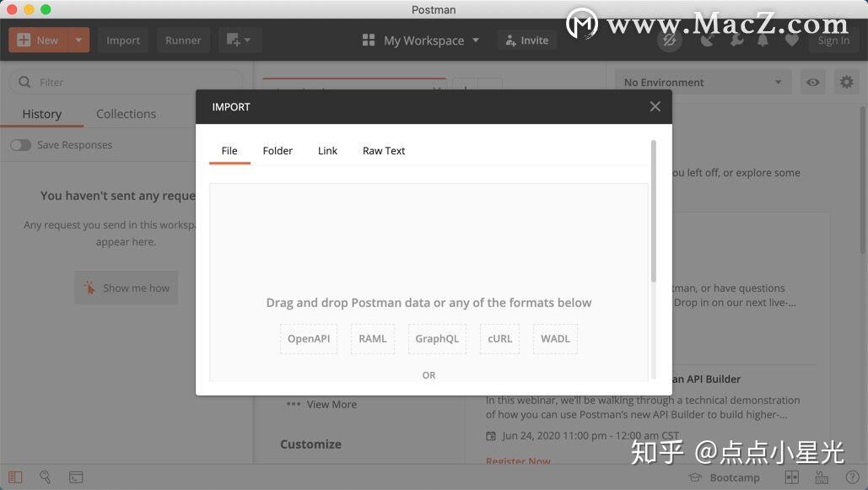The height and width of the screenshot is (490, 868).
Task: Click the calendar icon beside Jun 24 date
Action: [490, 436]
